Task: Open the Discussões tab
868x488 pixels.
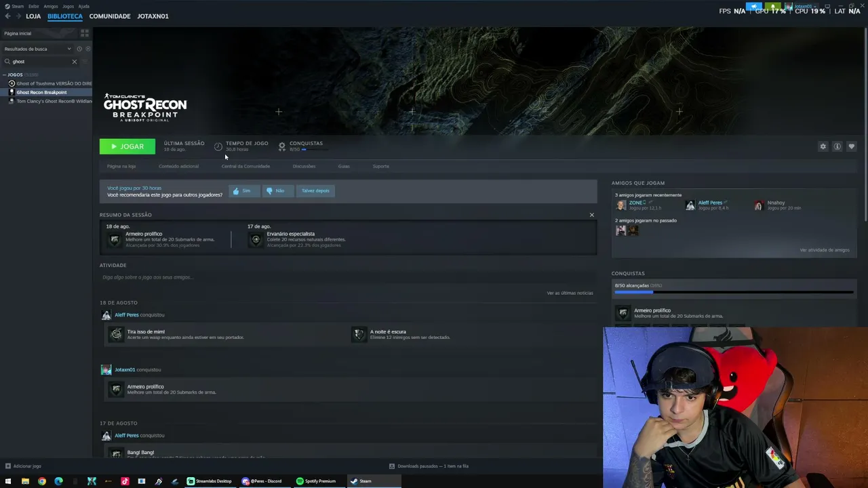Action: coord(304,166)
